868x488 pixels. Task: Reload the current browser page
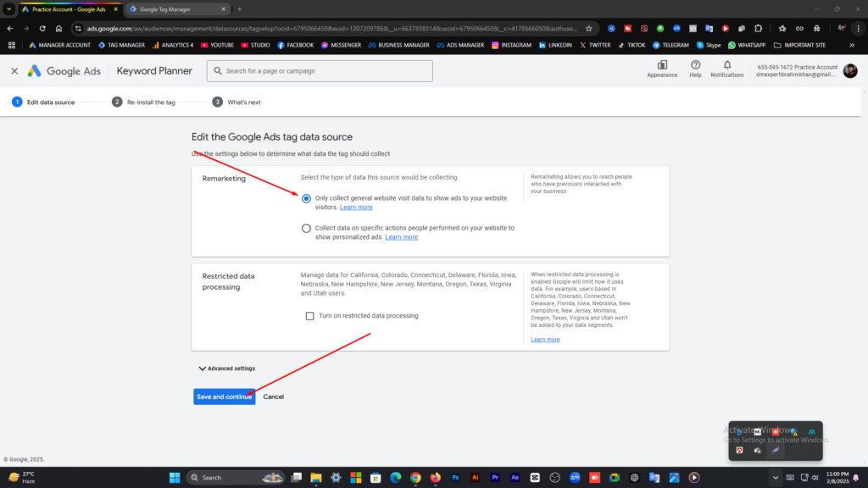pos(42,28)
